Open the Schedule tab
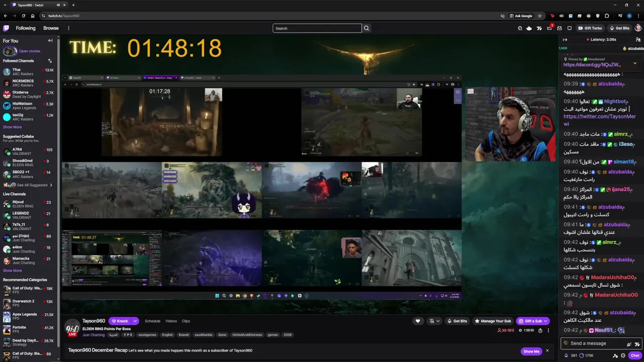 pos(152,321)
